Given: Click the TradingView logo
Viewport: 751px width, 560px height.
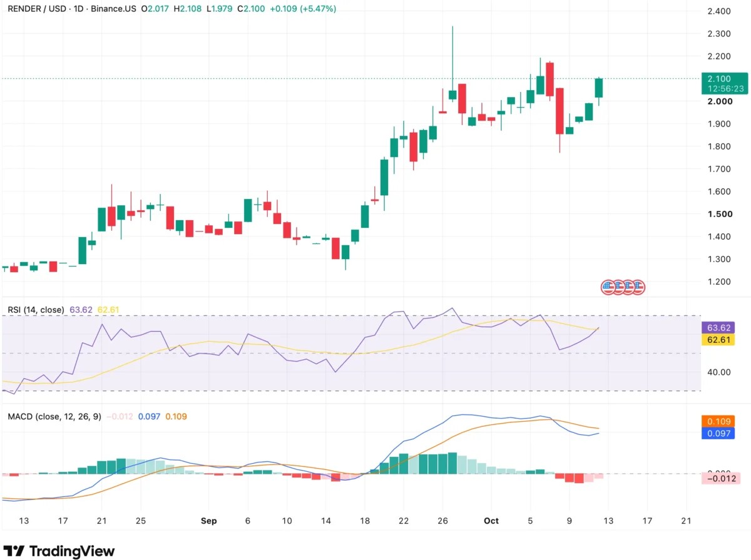Looking at the screenshot, I should click(x=60, y=551).
